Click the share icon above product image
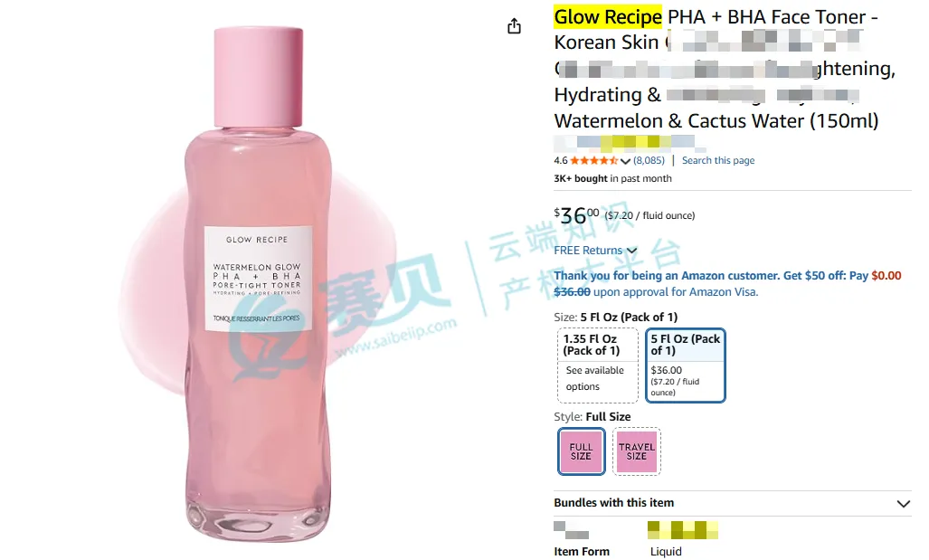 pos(515,26)
